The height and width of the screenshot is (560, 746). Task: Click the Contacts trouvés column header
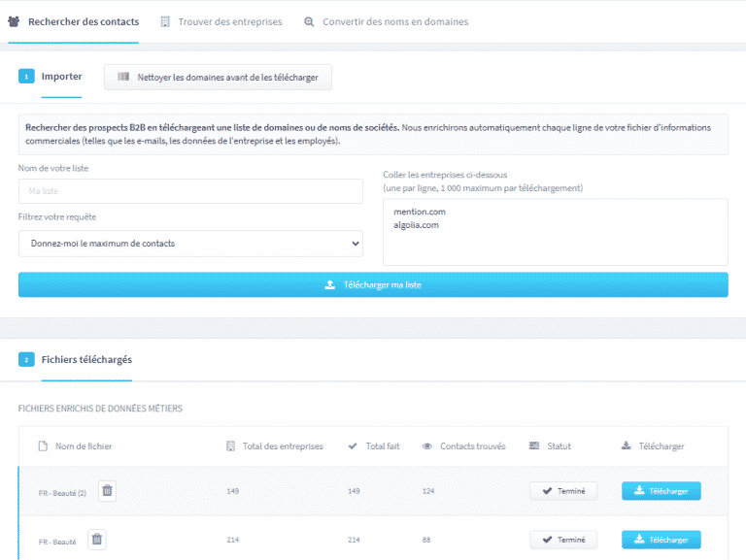pos(472,446)
